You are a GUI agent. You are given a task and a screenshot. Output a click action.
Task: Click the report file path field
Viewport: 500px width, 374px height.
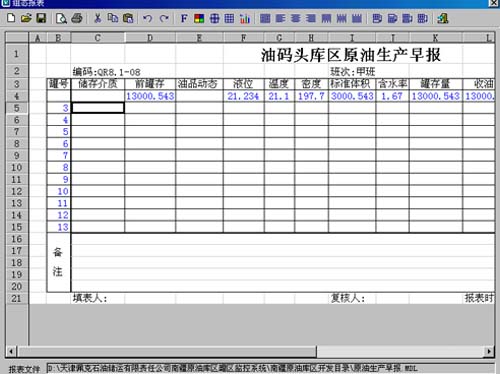[x=270, y=368]
